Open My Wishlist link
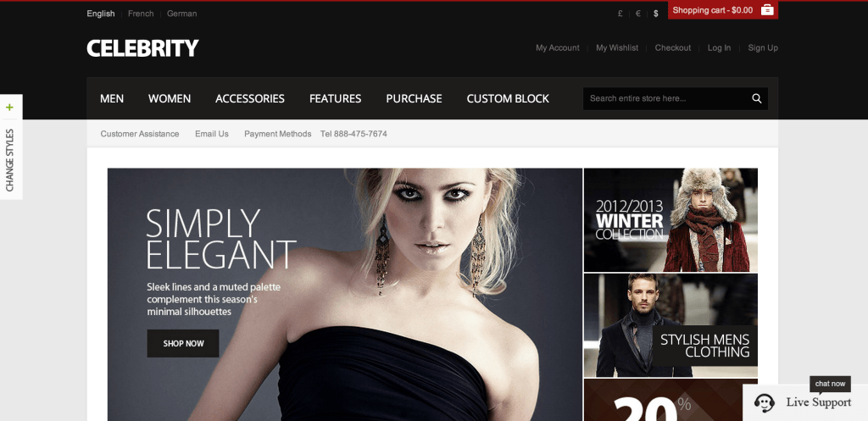The image size is (868, 421). coord(617,48)
